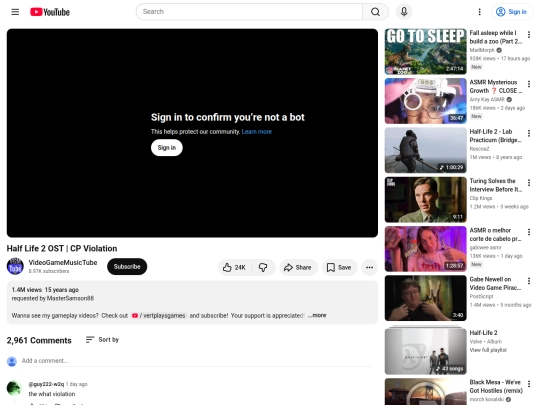Click View full playlist for Half-Life 2

click(x=488, y=350)
